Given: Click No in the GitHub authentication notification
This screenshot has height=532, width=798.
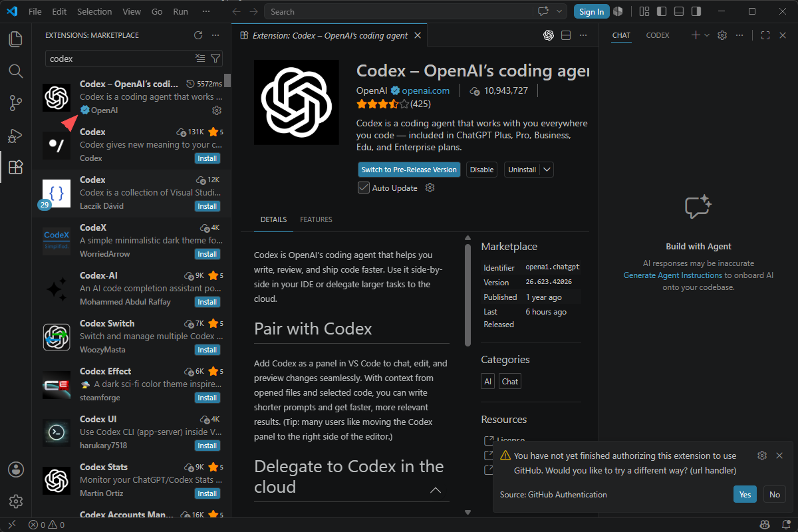Looking at the screenshot, I should tap(775, 494).
